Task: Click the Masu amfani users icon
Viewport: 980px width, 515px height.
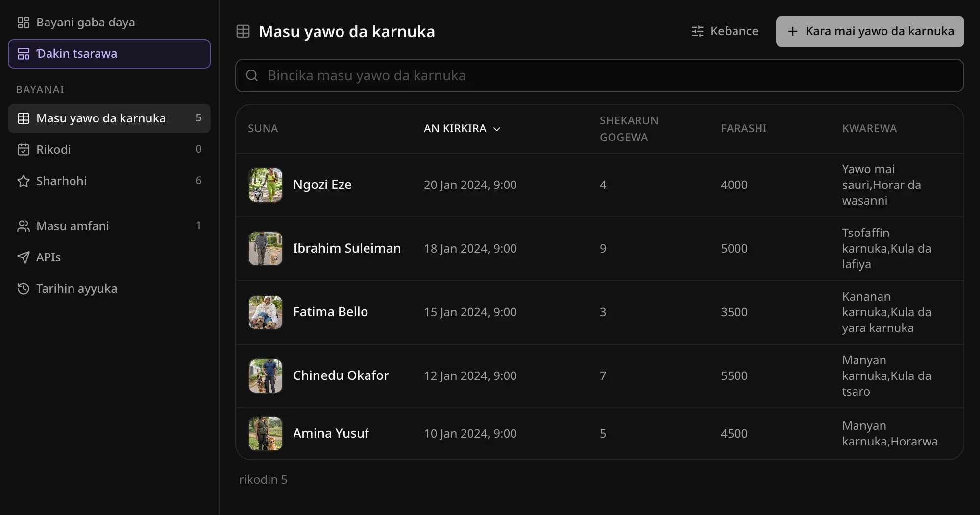Action: pos(24,226)
